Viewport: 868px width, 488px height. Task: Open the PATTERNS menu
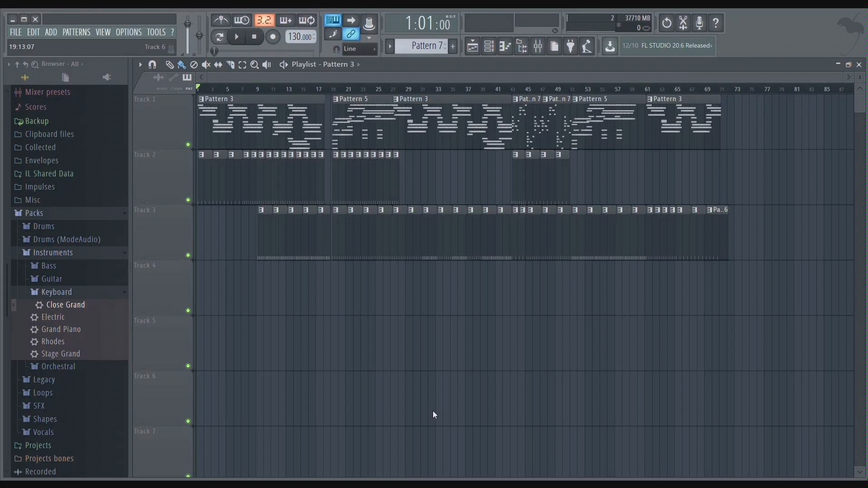point(76,32)
